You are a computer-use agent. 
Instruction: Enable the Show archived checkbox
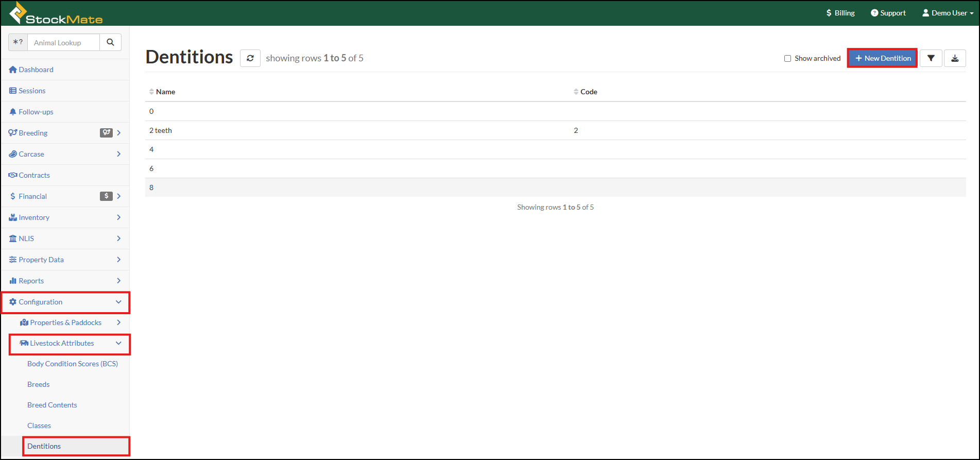pos(787,59)
